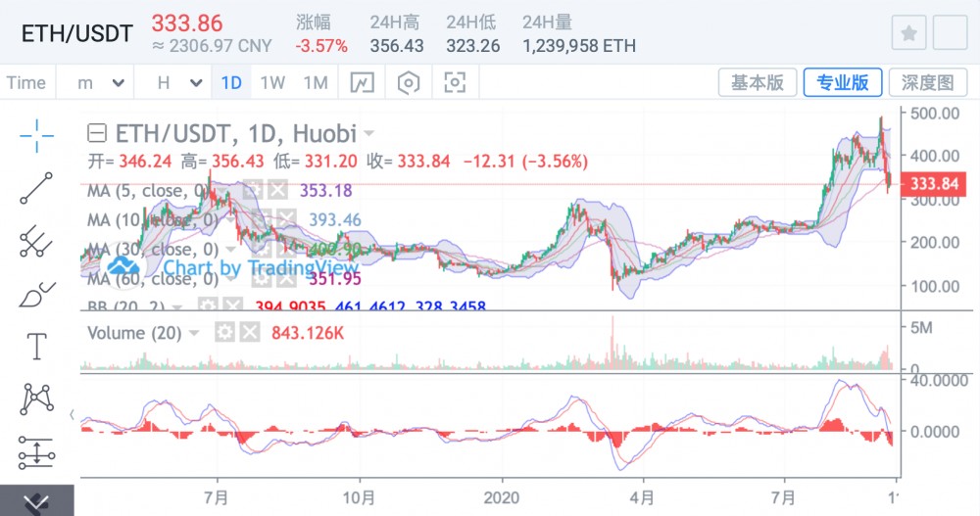Favorite ETH/USDT with the star button
Screen dimensions: 980x516
point(908,33)
